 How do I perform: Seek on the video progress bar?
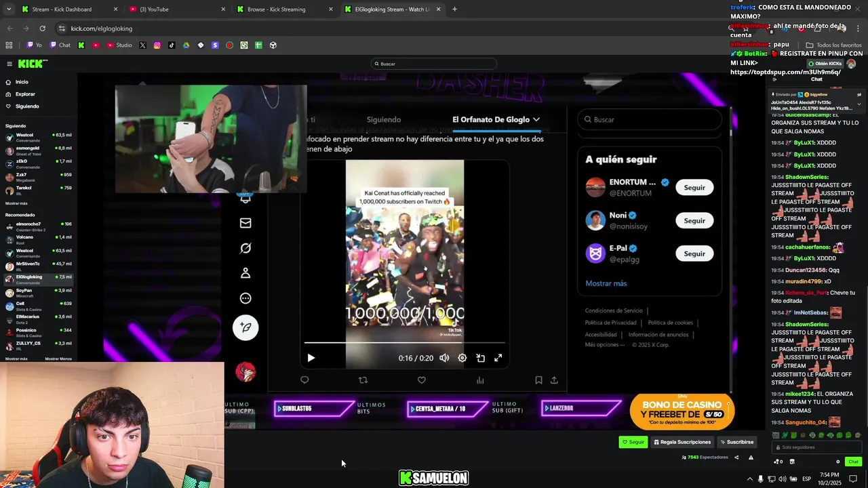coord(404,342)
